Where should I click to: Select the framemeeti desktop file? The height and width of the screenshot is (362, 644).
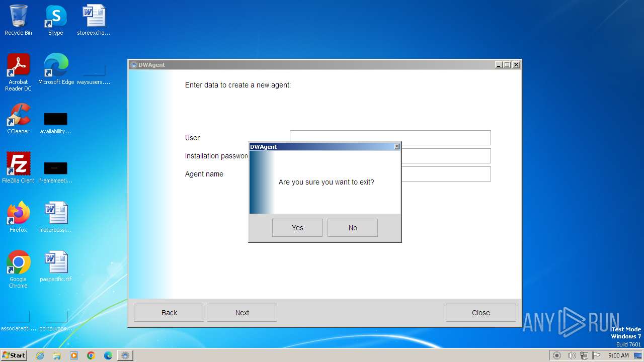point(55,172)
